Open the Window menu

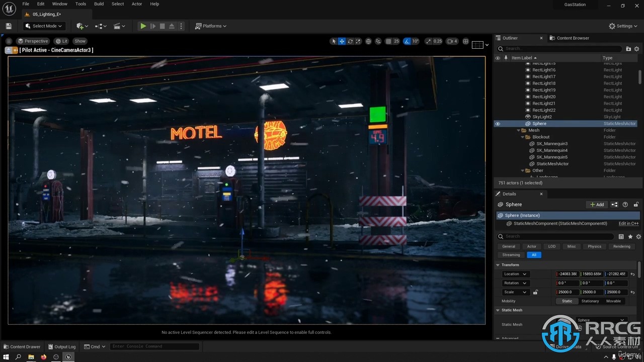click(x=60, y=4)
